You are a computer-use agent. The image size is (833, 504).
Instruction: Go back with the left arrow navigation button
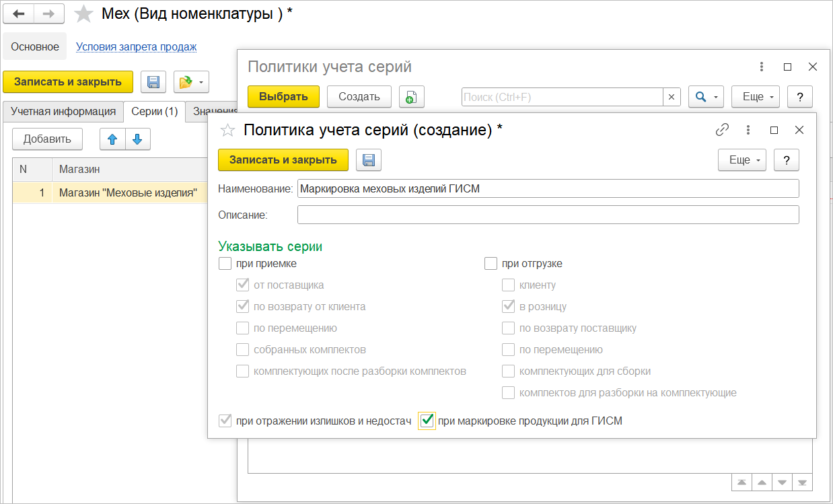click(x=19, y=13)
